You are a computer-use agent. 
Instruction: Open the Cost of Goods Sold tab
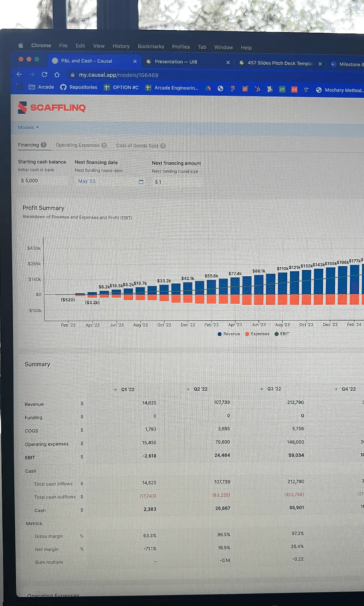(x=141, y=146)
